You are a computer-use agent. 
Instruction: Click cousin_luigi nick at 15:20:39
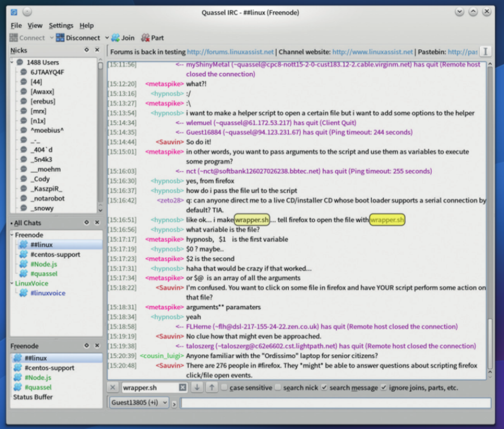162,356
